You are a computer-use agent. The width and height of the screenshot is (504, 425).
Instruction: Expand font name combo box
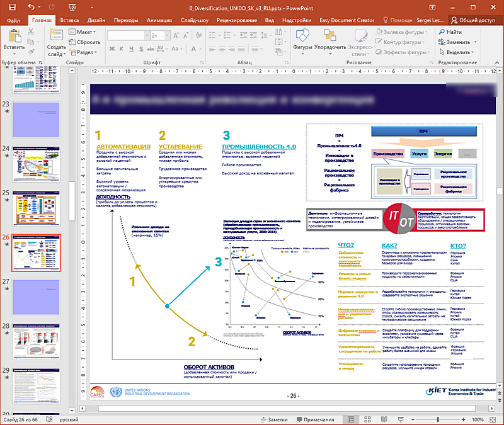[x=147, y=35]
